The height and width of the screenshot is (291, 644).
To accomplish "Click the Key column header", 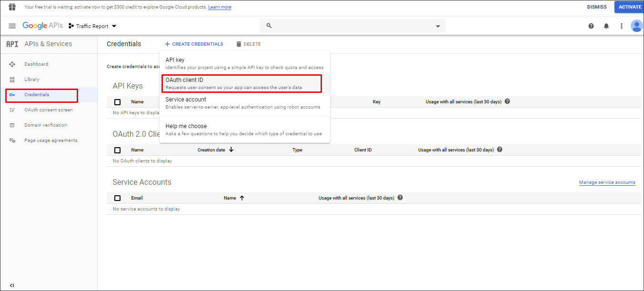I will 377,102.
